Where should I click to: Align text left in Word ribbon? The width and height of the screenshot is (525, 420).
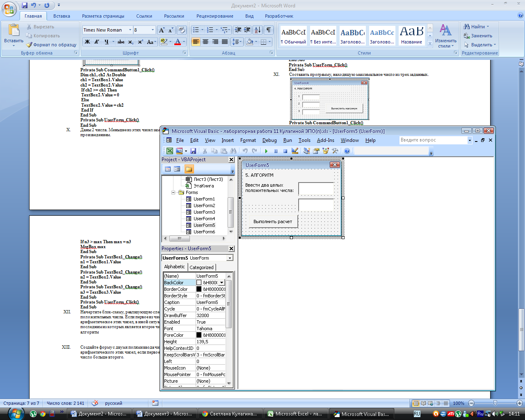pos(196,42)
